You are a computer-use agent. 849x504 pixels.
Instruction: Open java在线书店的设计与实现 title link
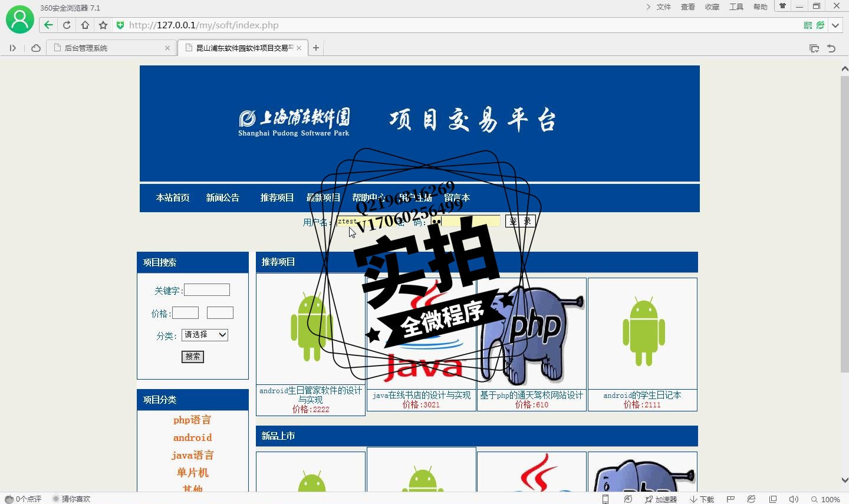coord(422,395)
